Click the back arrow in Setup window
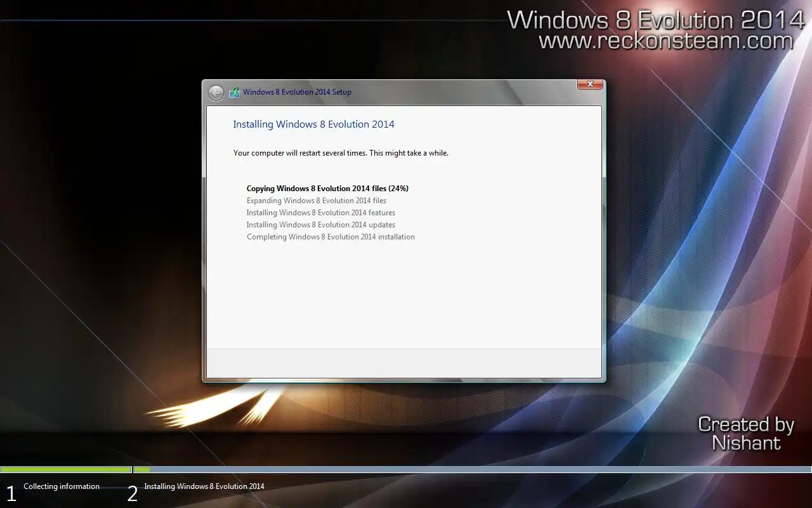This screenshot has width=812, height=508. [216, 93]
